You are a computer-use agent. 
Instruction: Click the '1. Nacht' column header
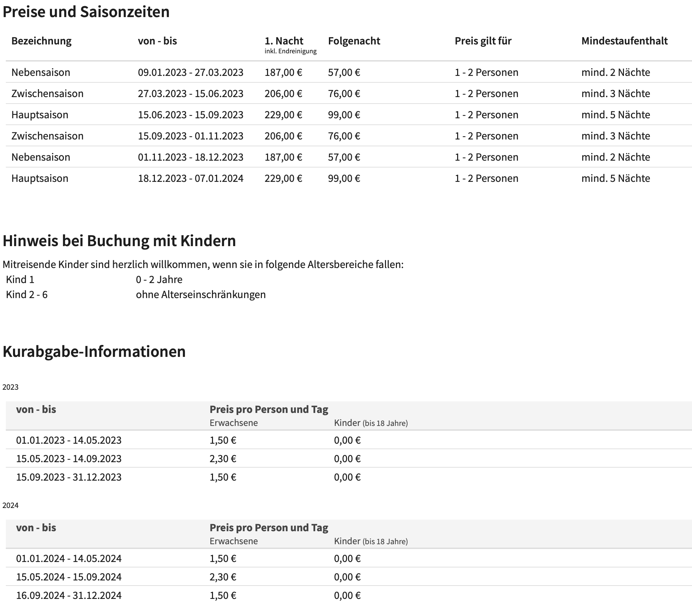coord(284,41)
